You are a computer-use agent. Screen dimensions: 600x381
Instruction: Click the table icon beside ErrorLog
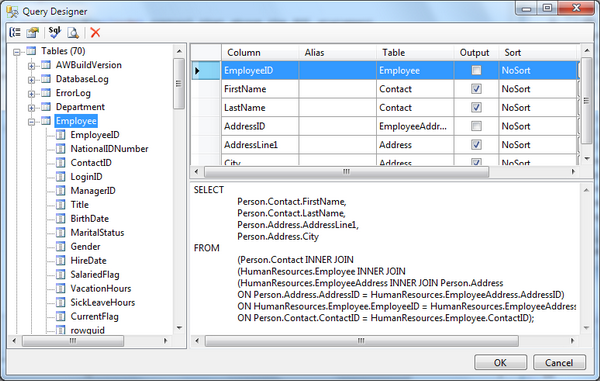[x=46, y=93]
